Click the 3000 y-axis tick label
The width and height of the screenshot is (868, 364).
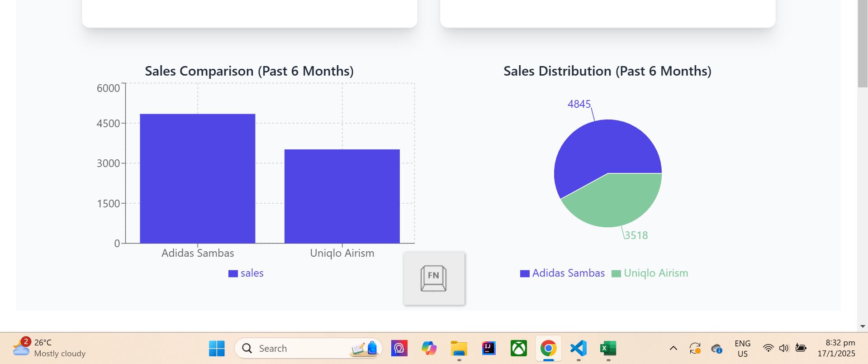click(109, 163)
